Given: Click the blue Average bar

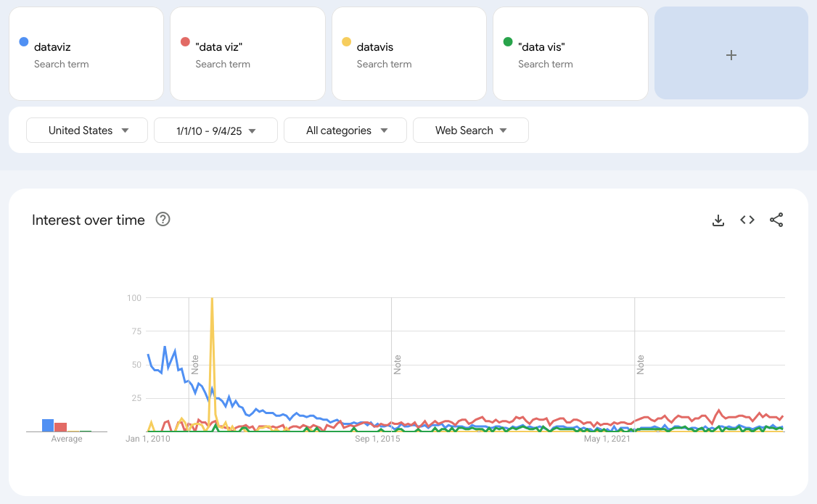Looking at the screenshot, I should (48, 426).
